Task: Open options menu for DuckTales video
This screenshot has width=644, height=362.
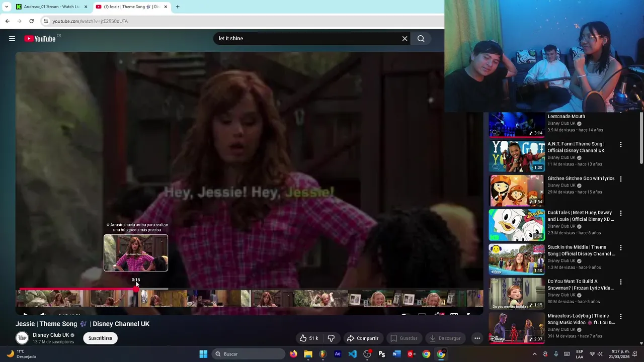Action: point(620,213)
